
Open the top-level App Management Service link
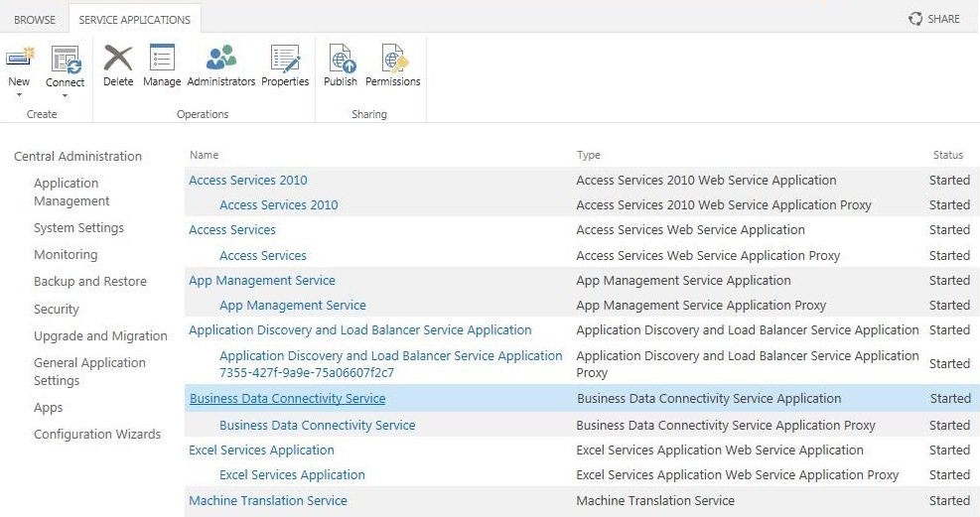click(262, 281)
